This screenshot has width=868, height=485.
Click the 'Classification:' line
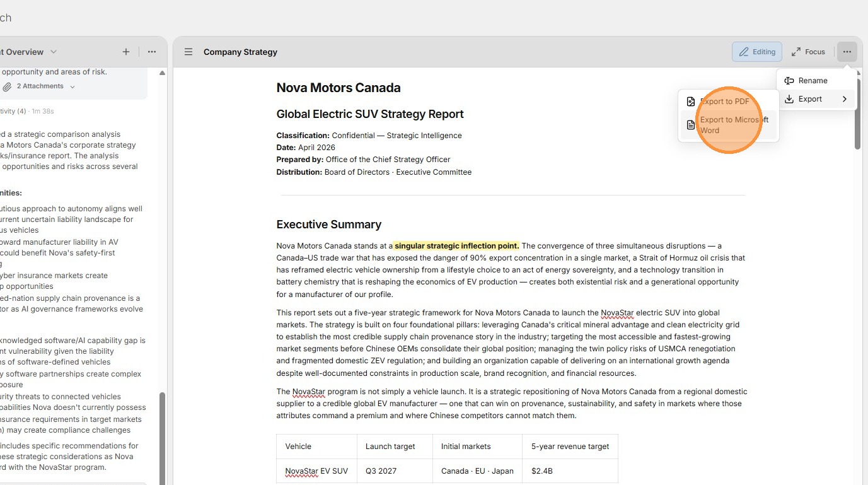click(x=369, y=136)
